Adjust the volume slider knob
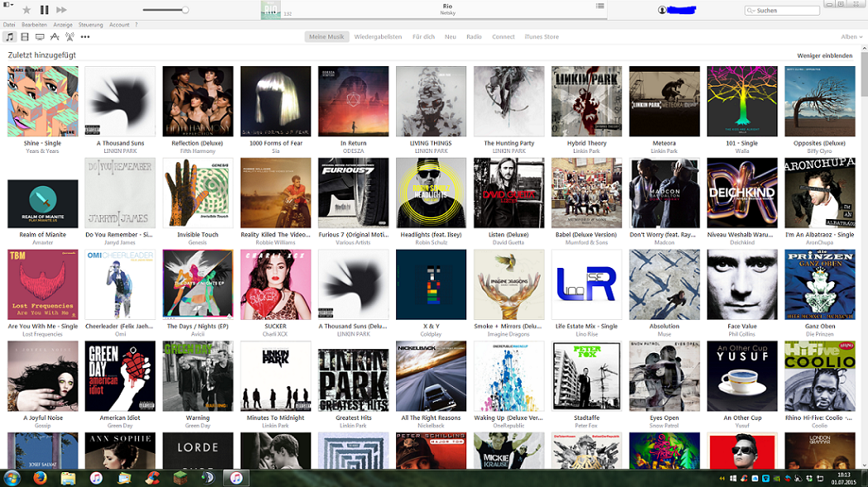This screenshot has height=487, width=868. (x=185, y=9)
